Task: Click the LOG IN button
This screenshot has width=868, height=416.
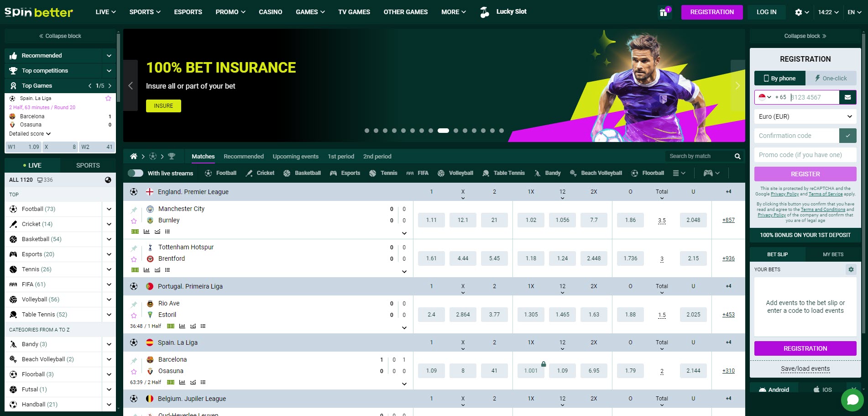Action: click(767, 12)
